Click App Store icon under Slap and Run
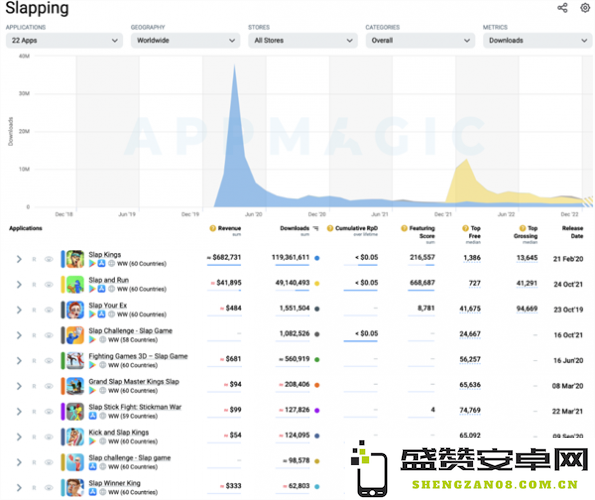Viewport: 595px width, 500px height. point(101,289)
